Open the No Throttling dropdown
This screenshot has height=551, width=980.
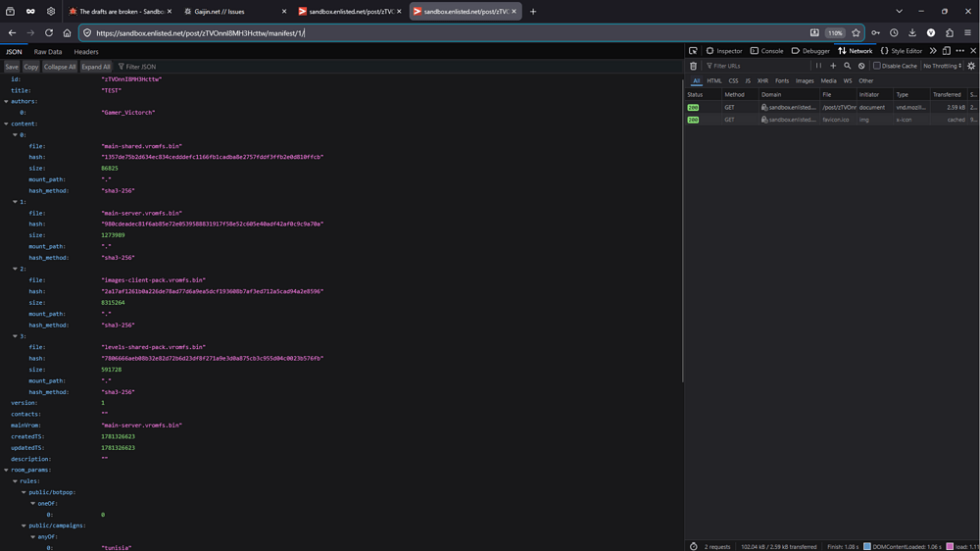942,67
